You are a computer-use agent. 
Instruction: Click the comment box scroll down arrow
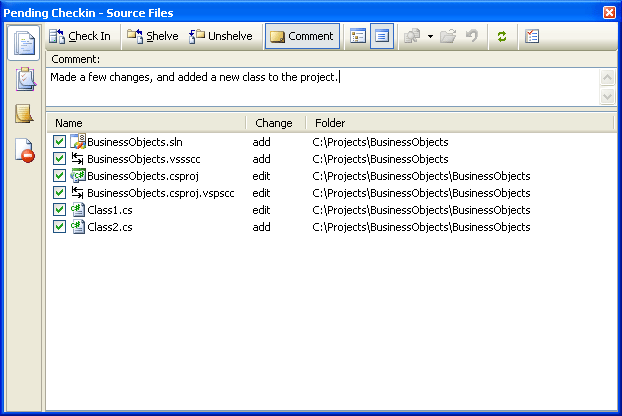(x=607, y=96)
